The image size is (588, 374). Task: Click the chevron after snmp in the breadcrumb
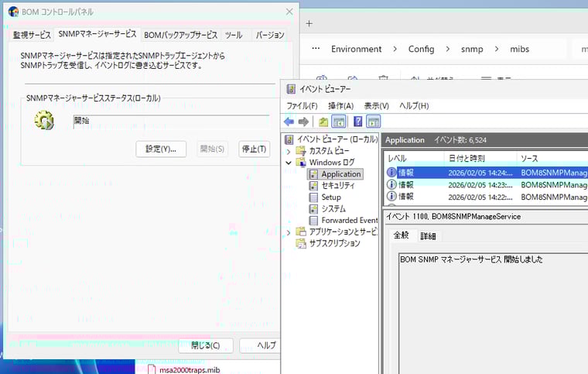(497, 49)
